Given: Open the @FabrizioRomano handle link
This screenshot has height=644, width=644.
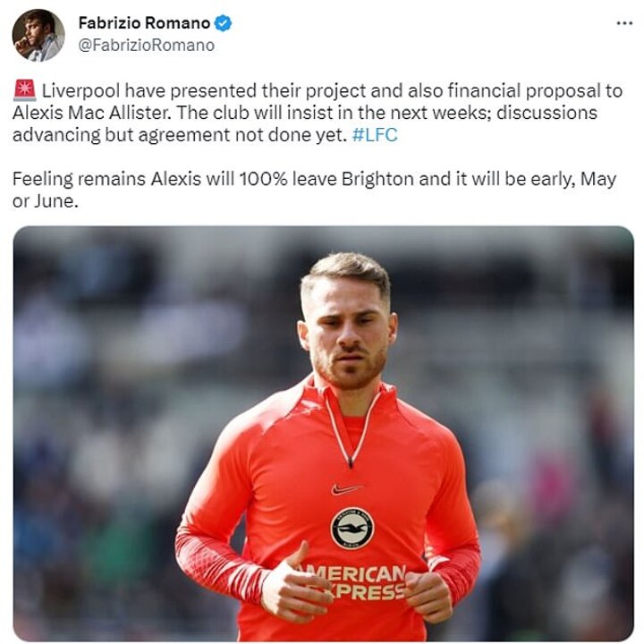Looking at the screenshot, I should (146, 46).
